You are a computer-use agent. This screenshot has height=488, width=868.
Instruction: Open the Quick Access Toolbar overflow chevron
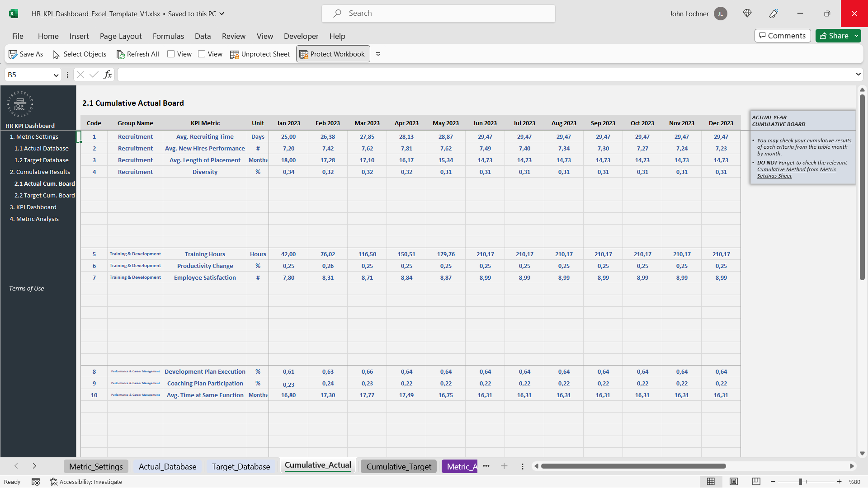coord(378,54)
